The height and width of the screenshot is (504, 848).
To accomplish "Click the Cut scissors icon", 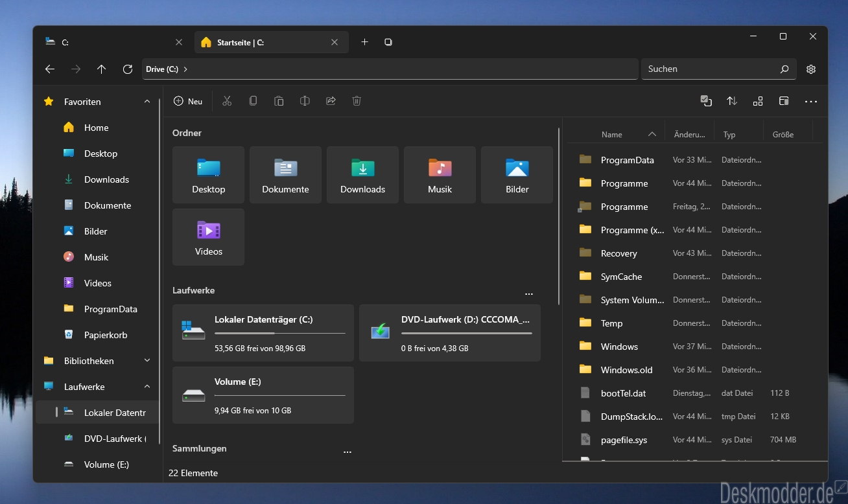I will point(227,101).
